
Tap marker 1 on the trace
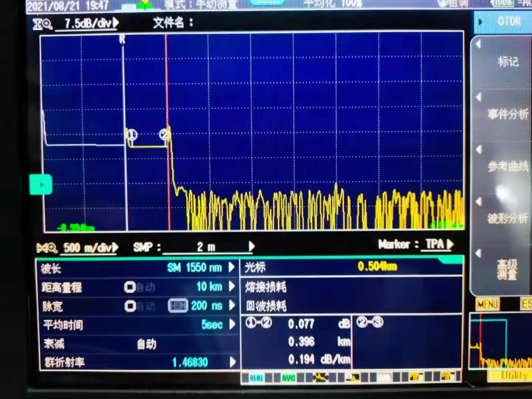132,135
